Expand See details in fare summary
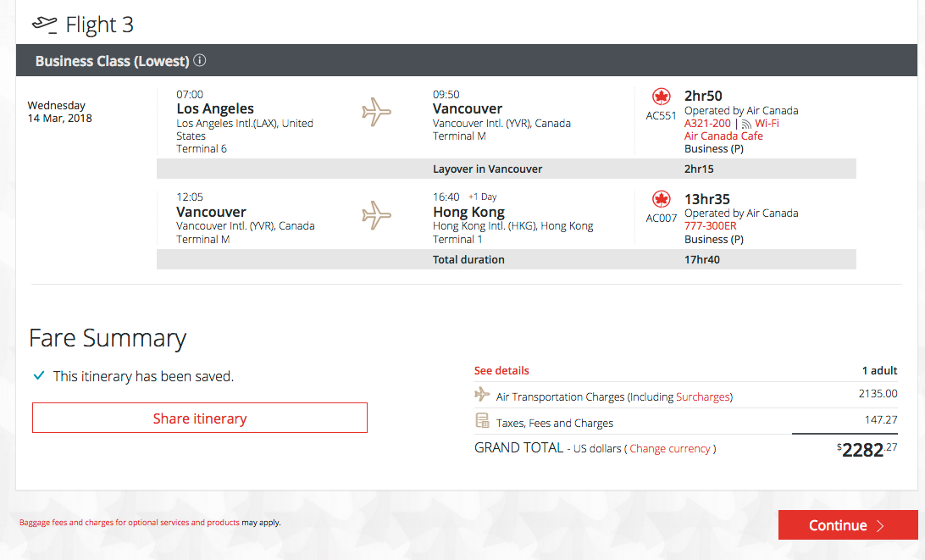The height and width of the screenshot is (560, 925). (x=501, y=370)
